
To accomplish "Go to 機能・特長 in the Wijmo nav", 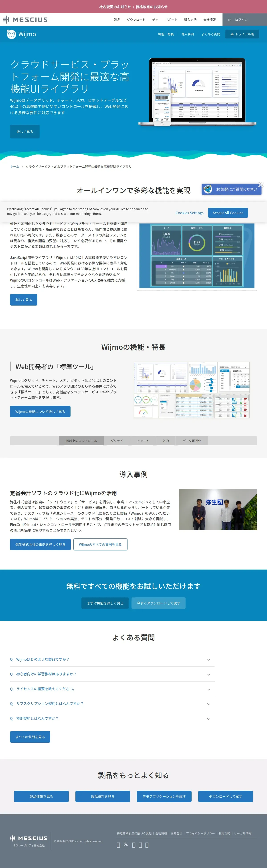I will point(166,34).
